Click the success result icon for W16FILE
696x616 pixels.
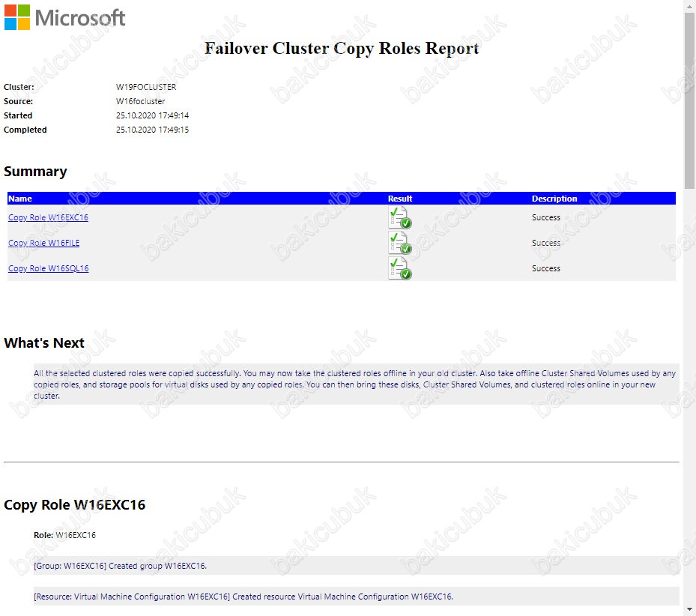click(400, 243)
